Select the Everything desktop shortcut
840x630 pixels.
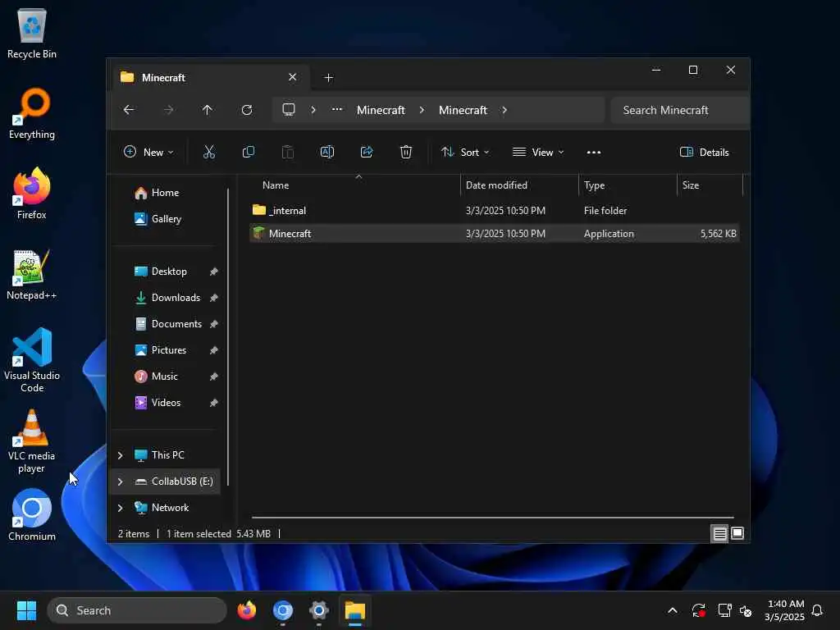(32, 113)
